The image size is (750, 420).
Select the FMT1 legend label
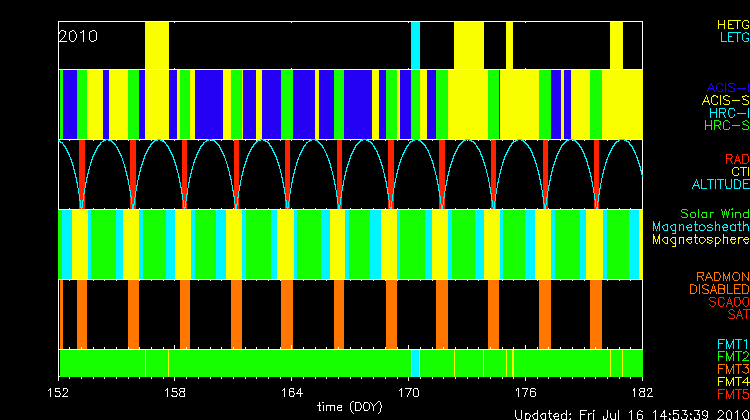(x=731, y=344)
